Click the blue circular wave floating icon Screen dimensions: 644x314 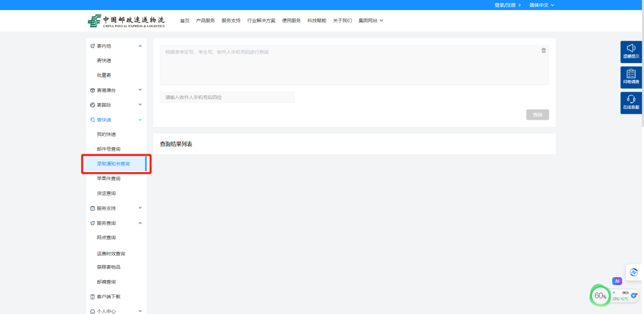634,272
